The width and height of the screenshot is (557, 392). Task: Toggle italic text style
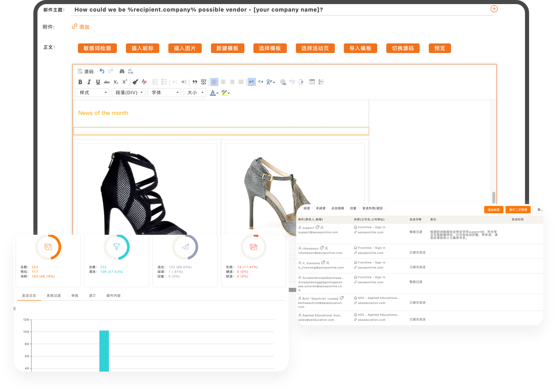click(x=89, y=82)
